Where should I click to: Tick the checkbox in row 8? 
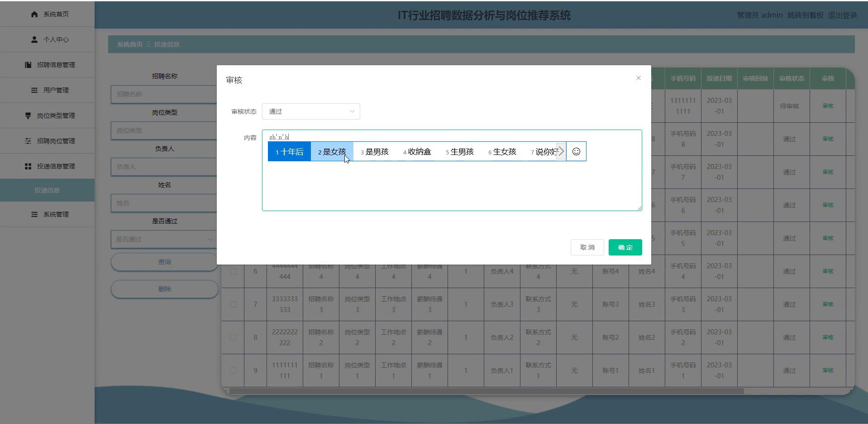coord(233,337)
